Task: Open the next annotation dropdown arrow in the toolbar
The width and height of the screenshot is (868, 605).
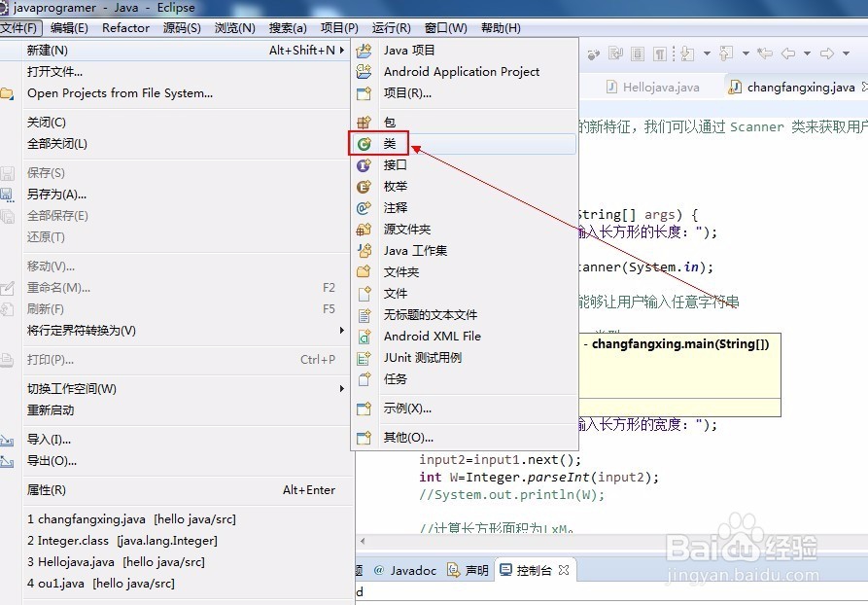Action: pyautogui.click(x=707, y=53)
